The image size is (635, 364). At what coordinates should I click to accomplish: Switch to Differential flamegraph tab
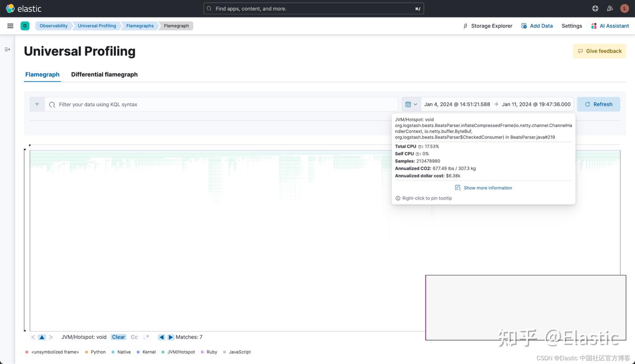[x=105, y=74]
